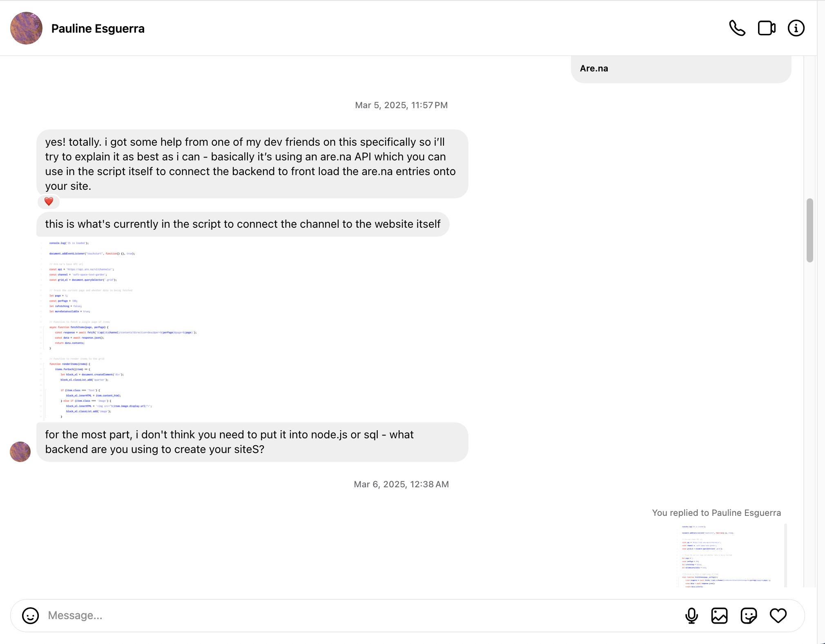This screenshot has width=825, height=644.
Task: Record a voice clip with microphone
Action: pyautogui.click(x=691, y=615)
